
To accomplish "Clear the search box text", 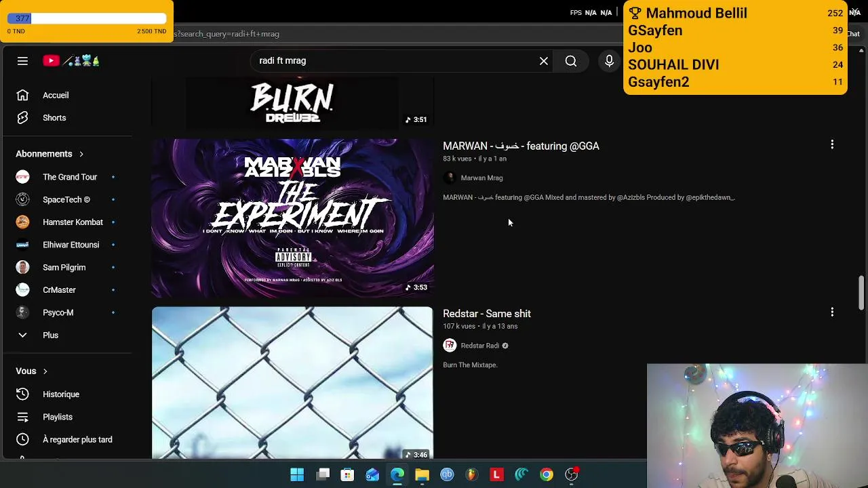I will [544, 61].
